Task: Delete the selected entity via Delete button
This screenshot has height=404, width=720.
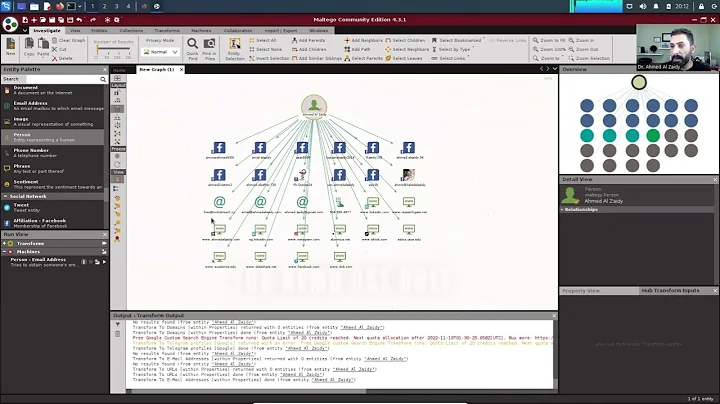Action: click(62, 58)
